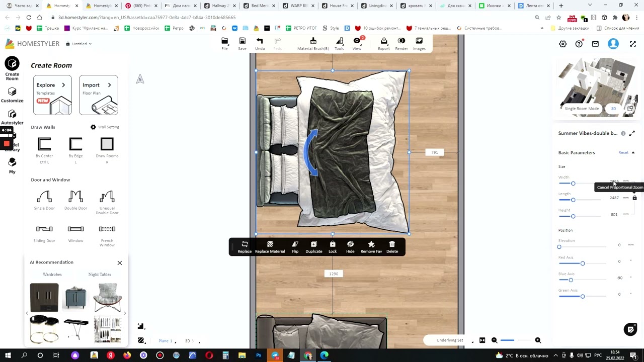Expand the Tools dropdown
Image resolution: width=644 pixels, height=362 pixels.
[x=340, y=44]
